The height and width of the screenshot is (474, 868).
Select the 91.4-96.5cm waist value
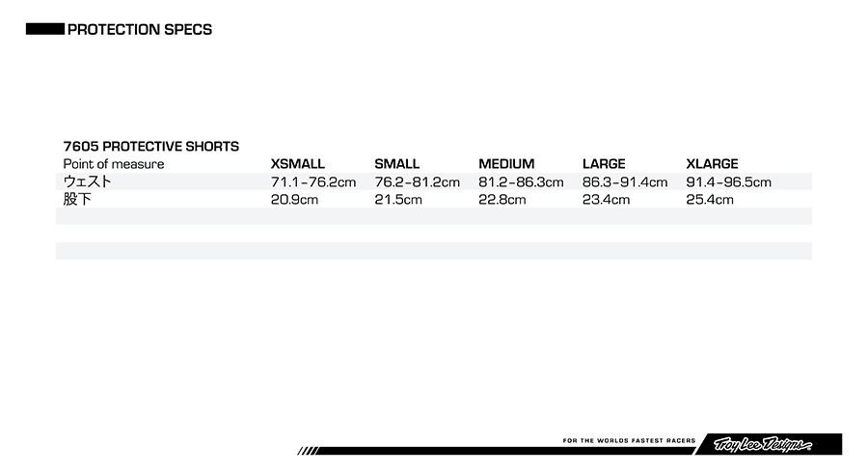click(x=728, y=182)
